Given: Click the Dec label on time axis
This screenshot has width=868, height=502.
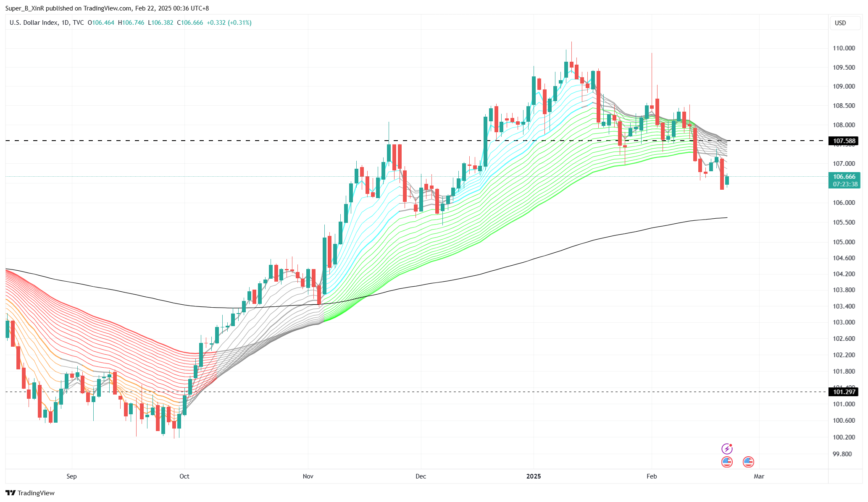Looking at the screenshot, I should [421, 476].
